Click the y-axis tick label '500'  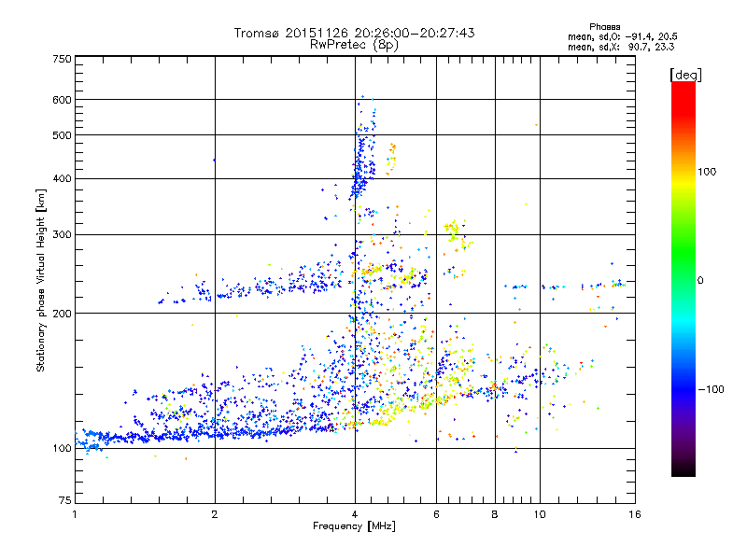(x=63, y=135)
